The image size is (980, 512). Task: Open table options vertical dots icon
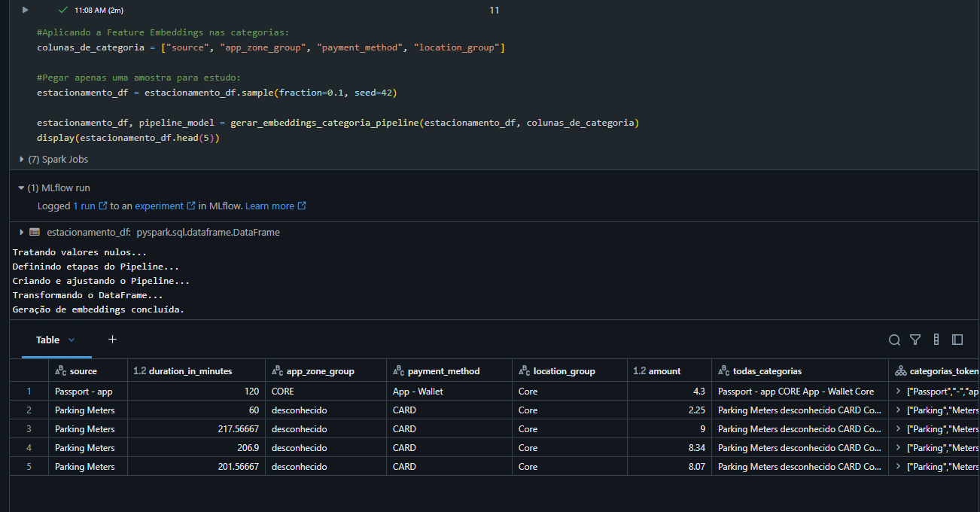coord(936,340)
